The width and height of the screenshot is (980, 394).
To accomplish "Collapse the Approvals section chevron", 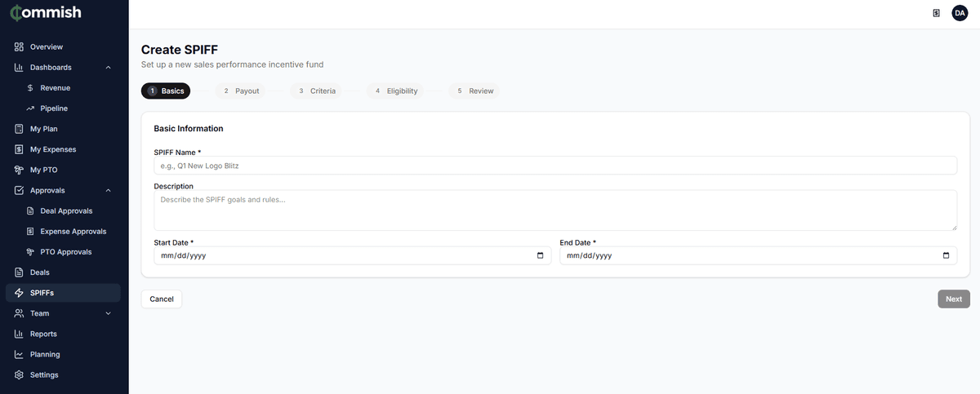I will [x=108, y=190].
